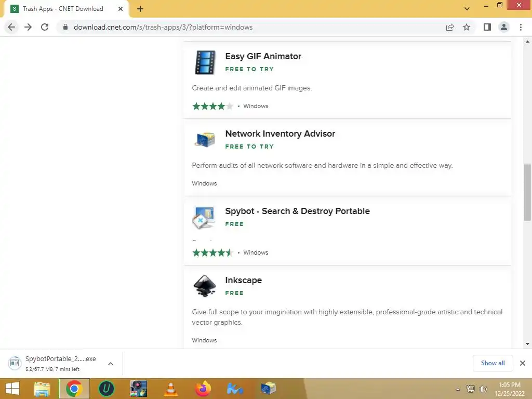Screen dimensions: 532x399
Task: Open Spybot Search & Destroy icon
Action: (204, 217)
